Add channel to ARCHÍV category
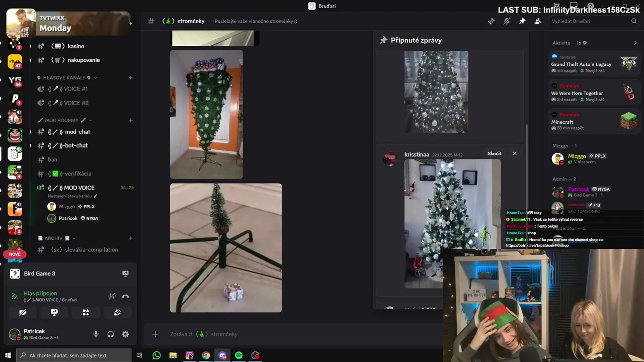This screenshot has width=644, height=362. click(x=130, y=238)
